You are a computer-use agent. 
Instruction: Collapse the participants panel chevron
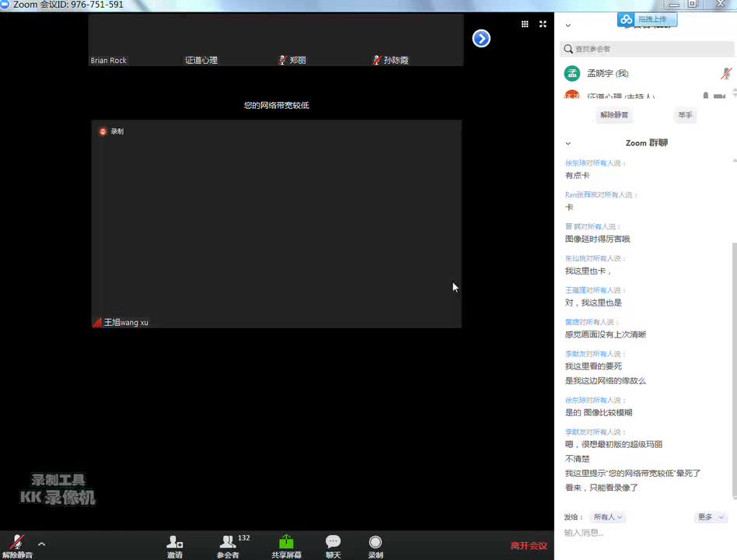click(568, 26)
